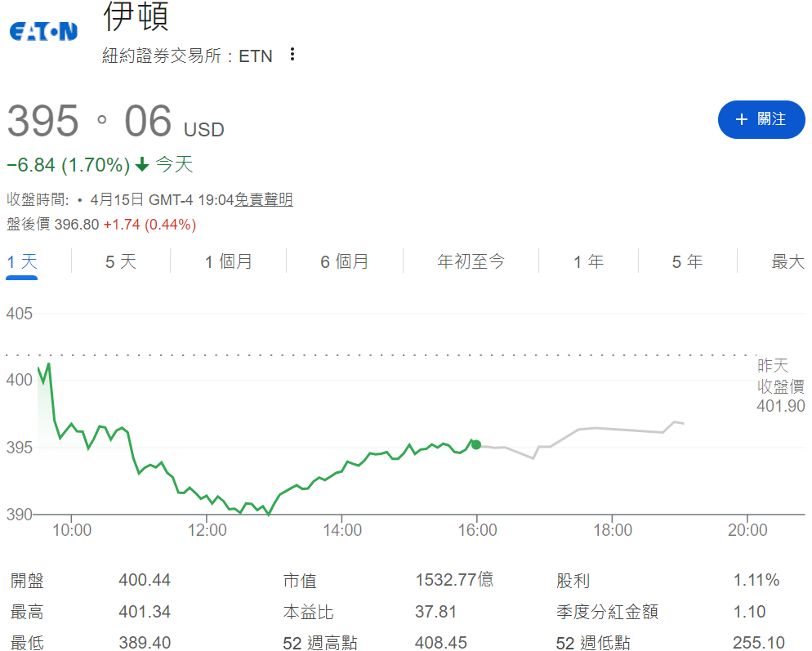Click the 關注 follow button
The width and height of the screenshot is (812, 651).
(x=761, y=119)
